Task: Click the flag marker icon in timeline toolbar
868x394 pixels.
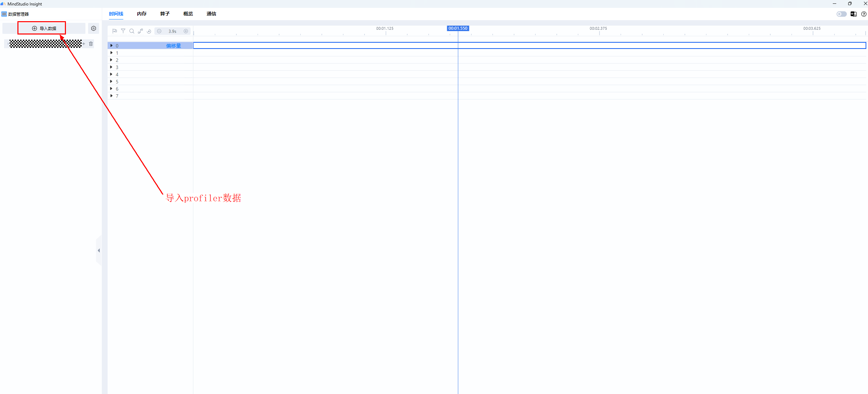Action: (115, 31)
